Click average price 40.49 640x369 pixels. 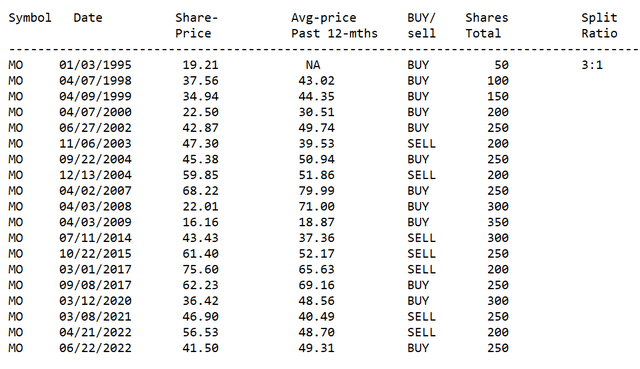coord(316,317)
